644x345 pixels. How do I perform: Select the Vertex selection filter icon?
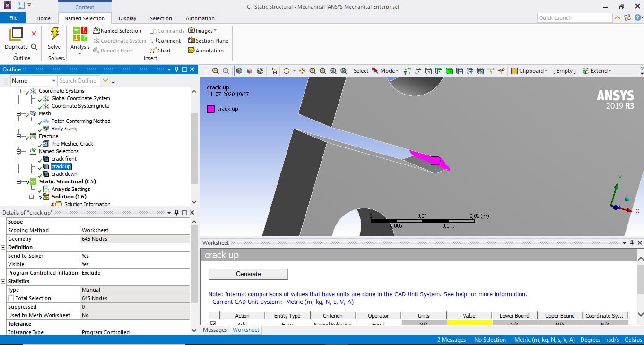(418, 71)
